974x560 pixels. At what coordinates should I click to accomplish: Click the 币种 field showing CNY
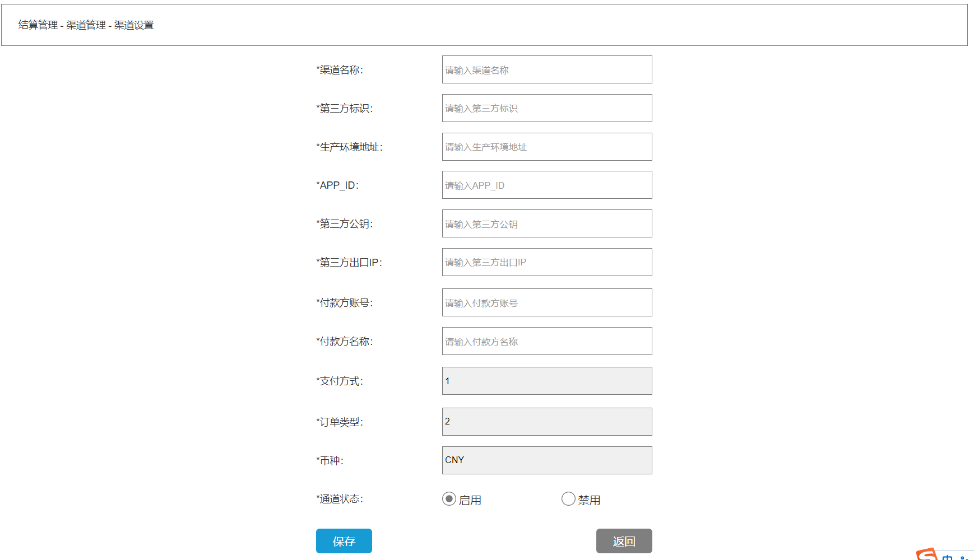tap(547, 460)
